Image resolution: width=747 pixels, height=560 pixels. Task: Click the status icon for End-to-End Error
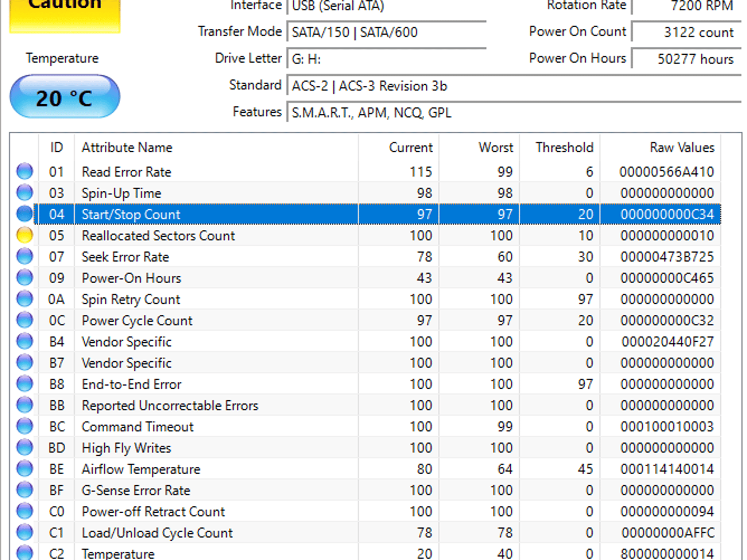(25, 384)
